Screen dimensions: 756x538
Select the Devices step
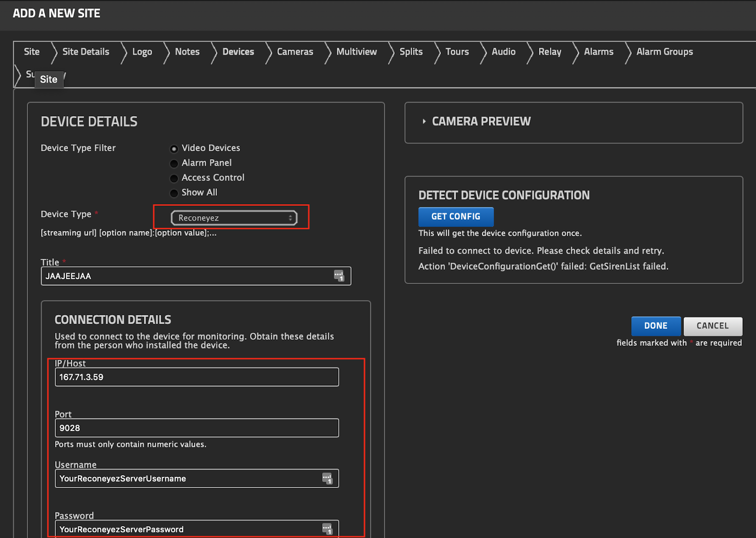coord(238,51)
